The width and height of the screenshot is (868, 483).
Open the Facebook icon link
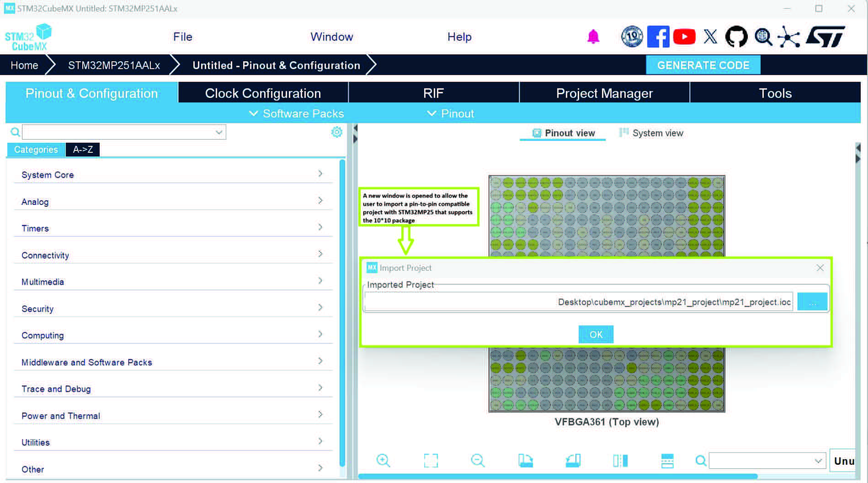tap(658, 37)
